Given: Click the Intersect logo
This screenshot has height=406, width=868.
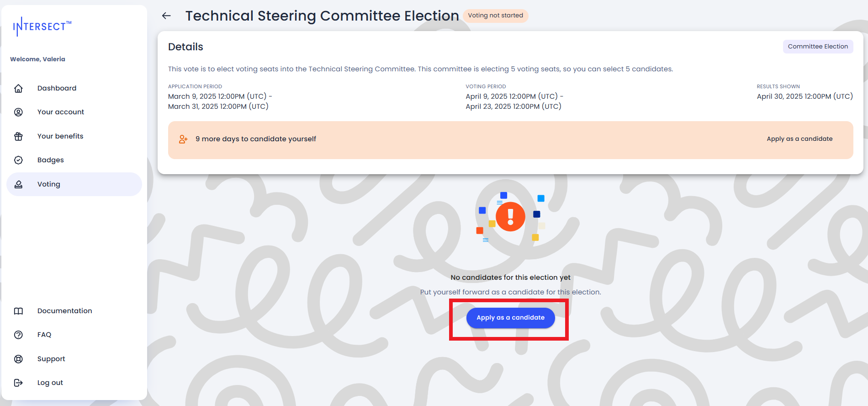Looking at the screenshot, I should pos(42,27).
